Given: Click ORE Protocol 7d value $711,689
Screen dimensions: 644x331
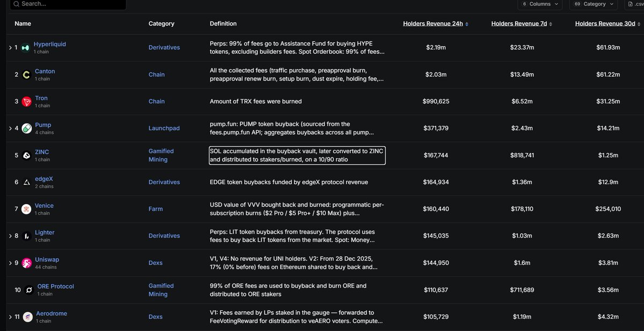Looking at the screenshot, I should 522,290.
